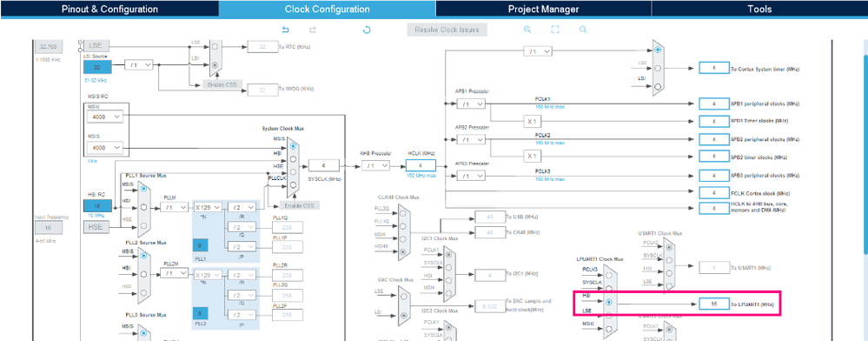Select SYSCLK in LPUART1 Clock Mux
The width and height of the screenshot is (868, 341).
pyautogui.click(x=609, y=288)
